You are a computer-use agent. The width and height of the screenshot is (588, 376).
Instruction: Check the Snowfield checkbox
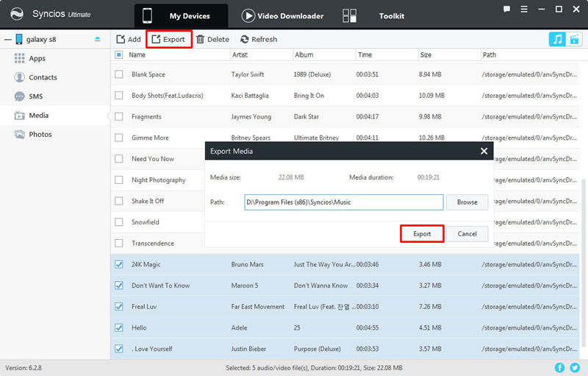[119, 222]
